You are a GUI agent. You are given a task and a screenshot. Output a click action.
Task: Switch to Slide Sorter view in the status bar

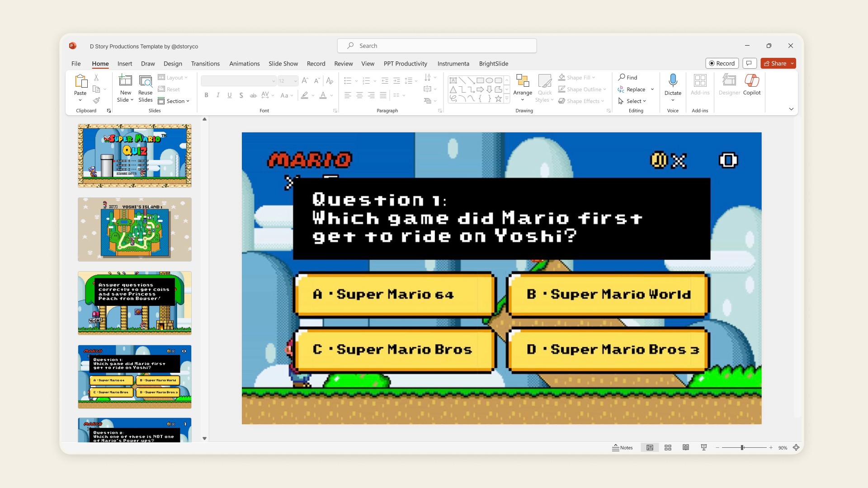tap(668, 447)
